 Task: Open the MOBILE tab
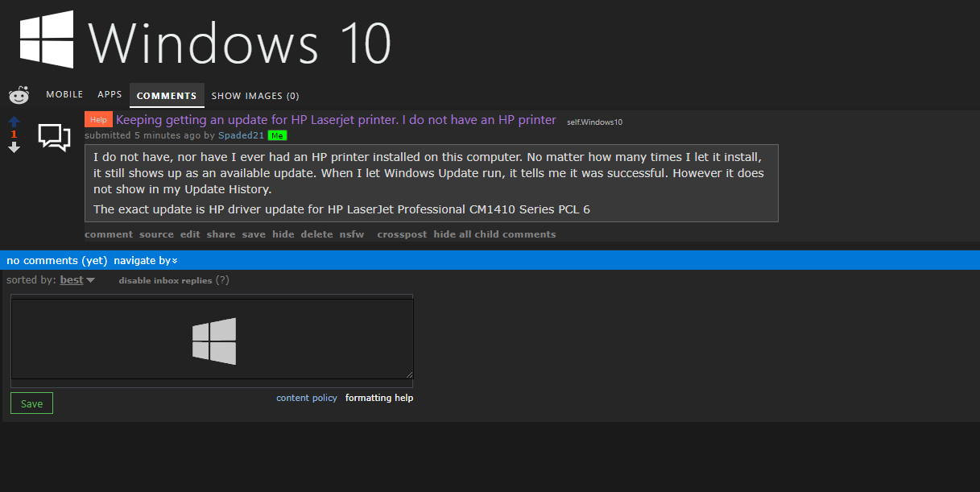coord(64,95)
